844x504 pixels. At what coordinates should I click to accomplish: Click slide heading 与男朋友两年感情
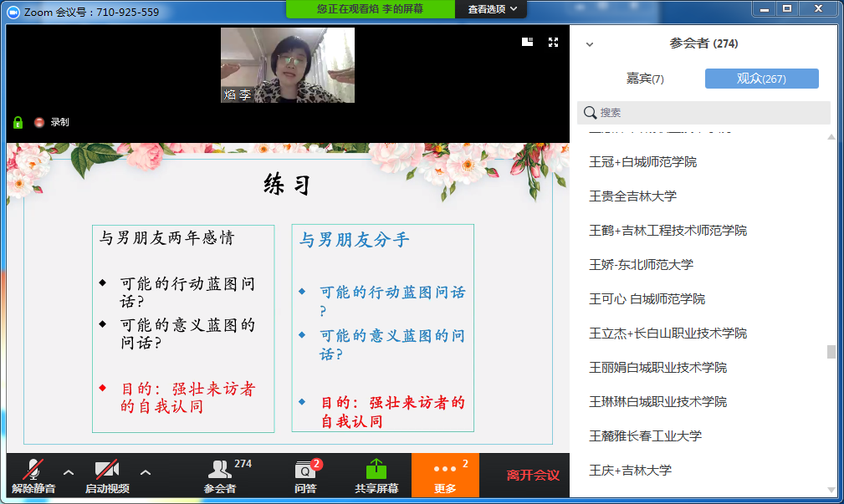click(166, 237)
